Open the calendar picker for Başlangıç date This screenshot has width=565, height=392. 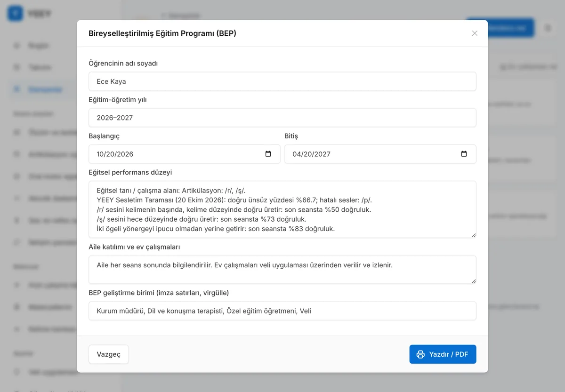(x=268, y=154)
